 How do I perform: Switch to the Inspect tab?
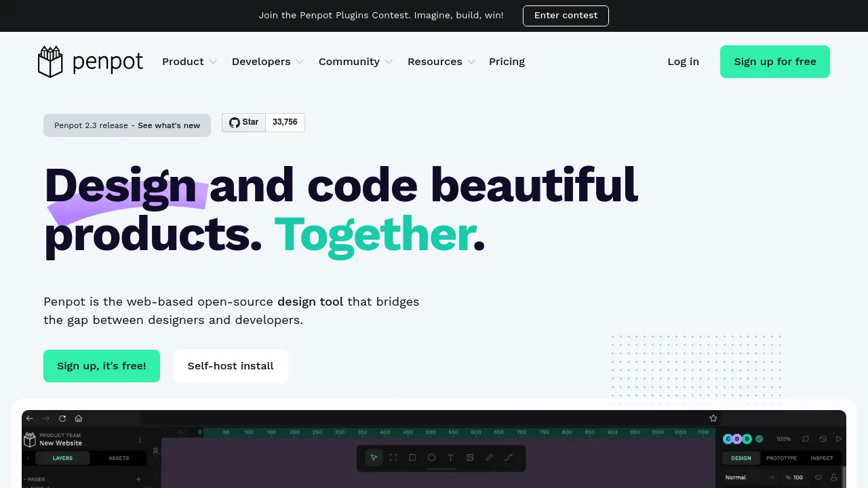coord(821,458)
